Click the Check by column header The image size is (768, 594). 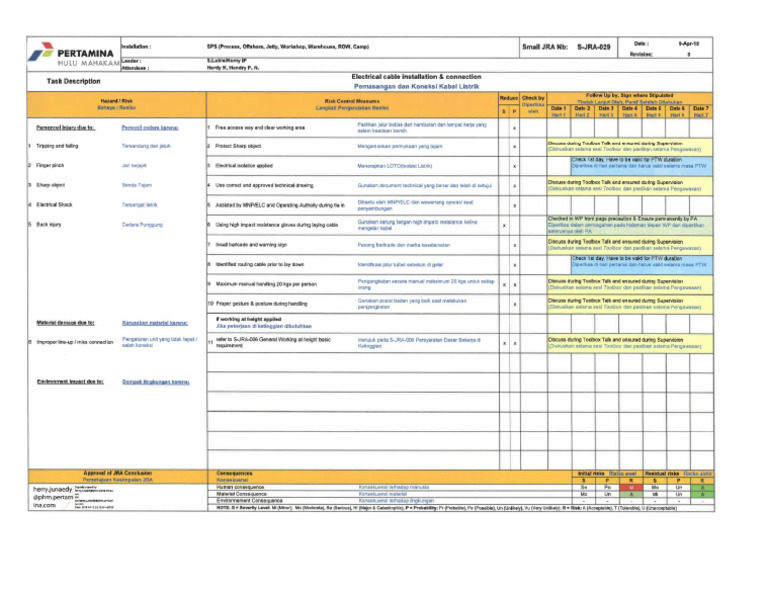click(533, 104)
